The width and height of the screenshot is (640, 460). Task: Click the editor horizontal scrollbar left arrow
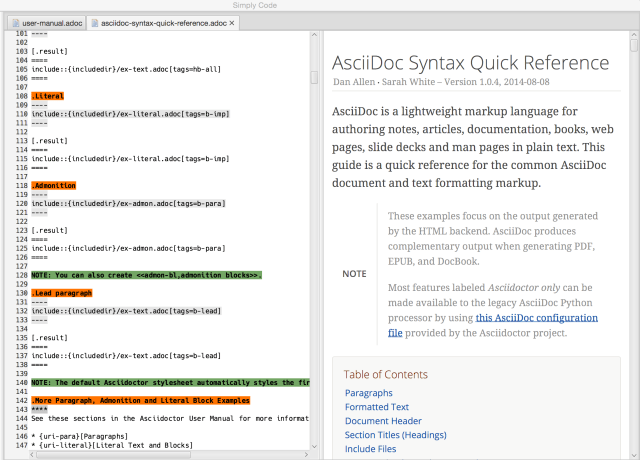point(32,454)
